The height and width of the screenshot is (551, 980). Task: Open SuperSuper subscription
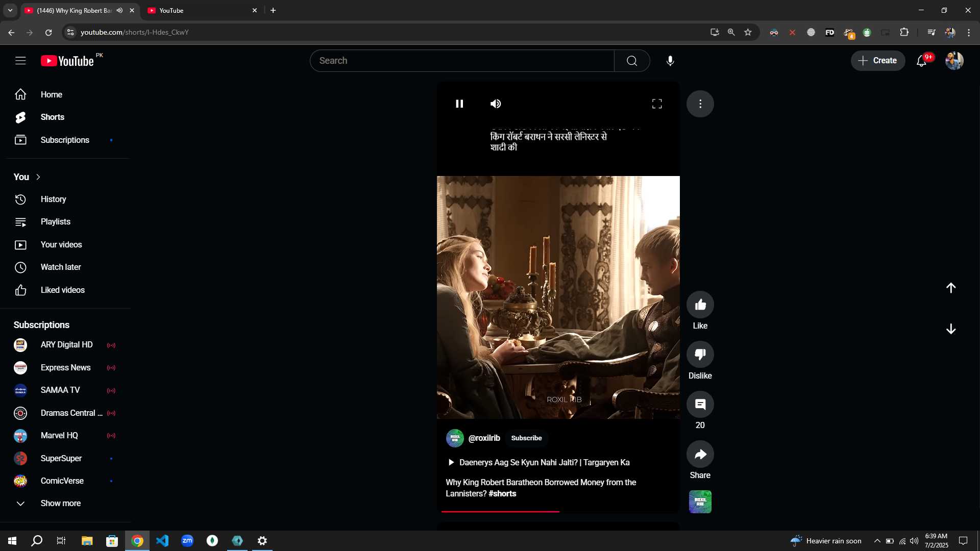[x=65, y=459]
